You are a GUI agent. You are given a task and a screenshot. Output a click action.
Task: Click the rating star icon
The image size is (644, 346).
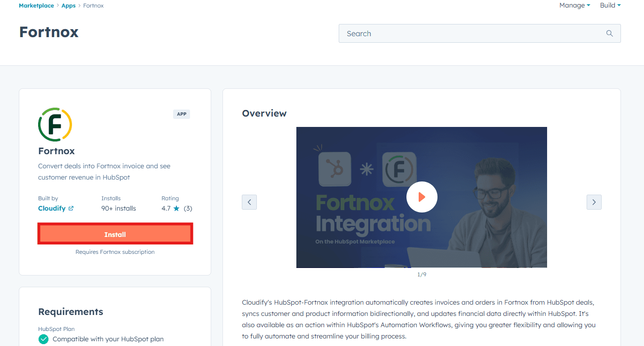(176, 208)
